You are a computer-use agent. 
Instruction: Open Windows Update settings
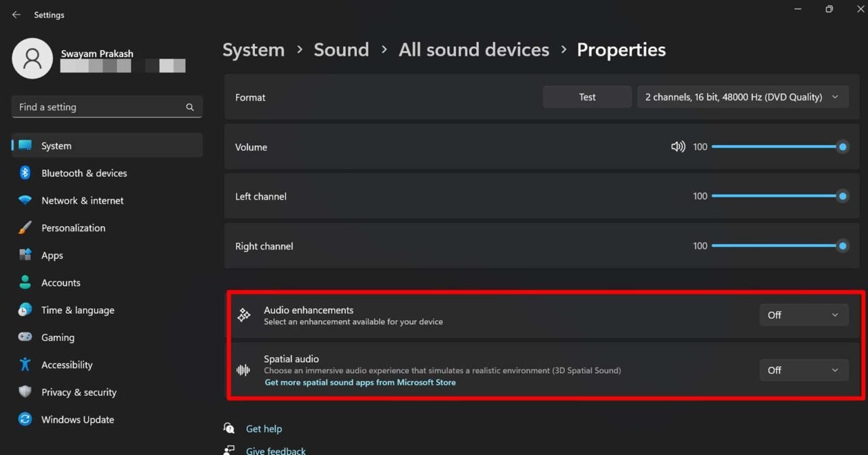point(77,419)
